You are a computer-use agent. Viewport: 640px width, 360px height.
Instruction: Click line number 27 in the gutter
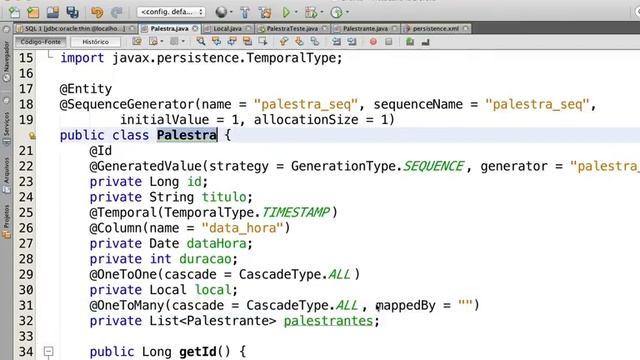pos(26,243)
